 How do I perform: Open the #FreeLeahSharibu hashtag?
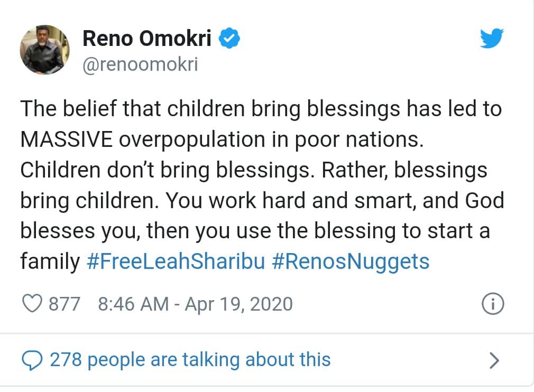175,262
